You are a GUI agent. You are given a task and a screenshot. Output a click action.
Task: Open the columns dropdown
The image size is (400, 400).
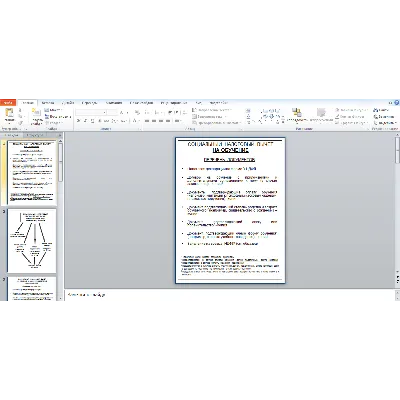178,121
